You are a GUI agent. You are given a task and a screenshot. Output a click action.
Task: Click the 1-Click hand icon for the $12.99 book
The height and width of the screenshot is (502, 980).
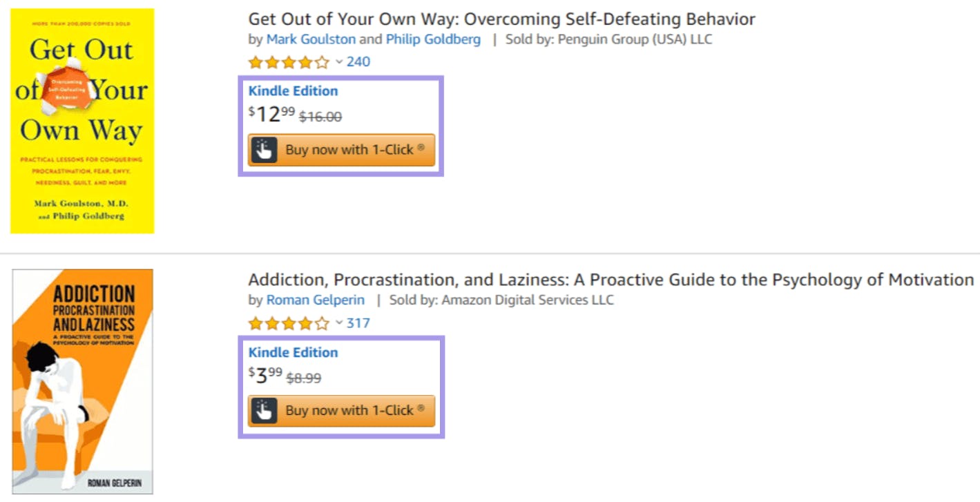point(264,150)
